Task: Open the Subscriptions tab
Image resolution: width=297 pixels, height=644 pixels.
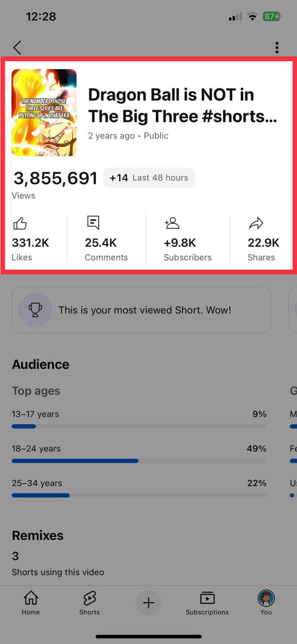Action: pos(207,602)
